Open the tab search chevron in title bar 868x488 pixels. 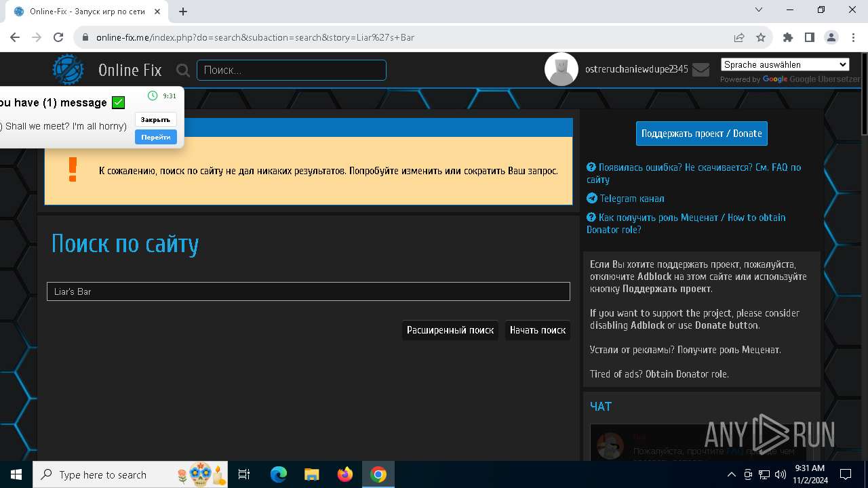coord(759,9)
